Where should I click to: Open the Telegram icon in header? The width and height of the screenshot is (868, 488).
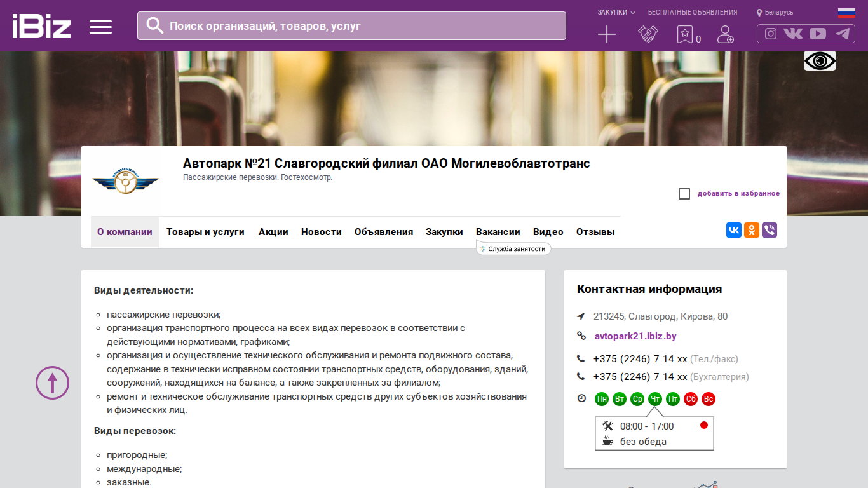(843, 34)
